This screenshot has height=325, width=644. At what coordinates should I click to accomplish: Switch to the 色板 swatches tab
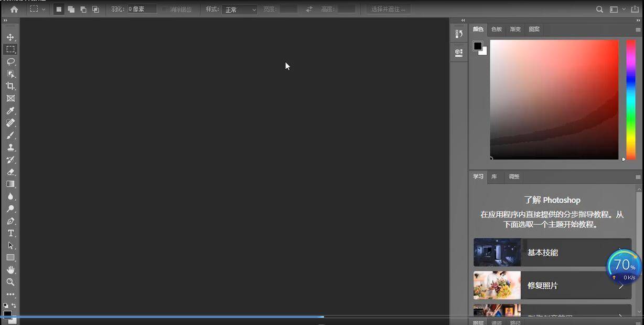coord(496,29)
